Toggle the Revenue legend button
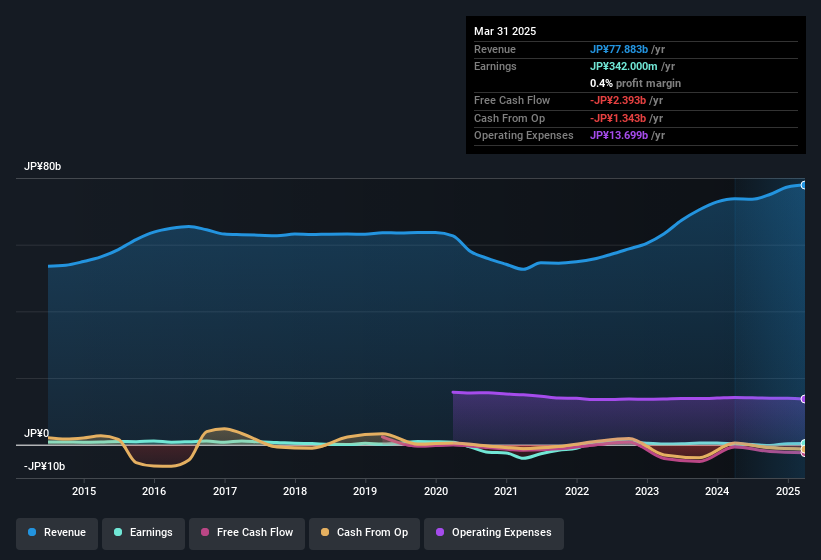Image resolution: width=821 pixels, height=560 pixels. [57, 533]
